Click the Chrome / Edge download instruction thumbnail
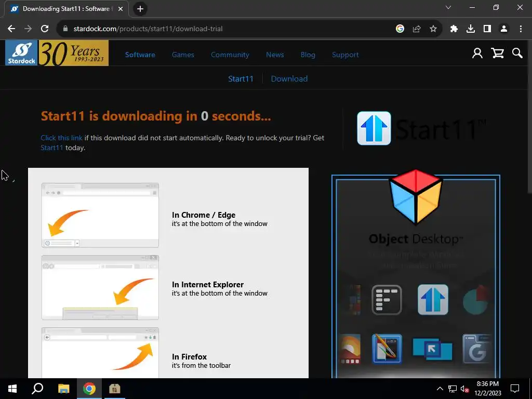532x399 pixels. [100, 215]
